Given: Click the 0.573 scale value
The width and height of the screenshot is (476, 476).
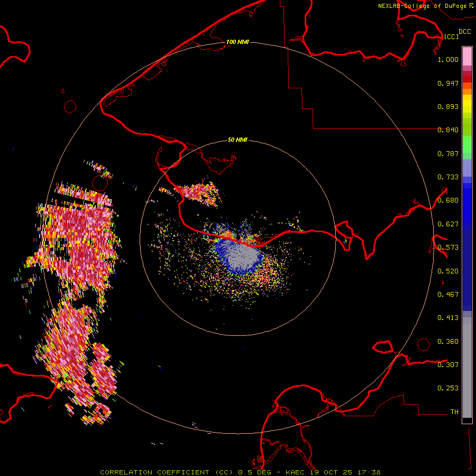Looking at the screenshot, I should click(x=448, y=248).
